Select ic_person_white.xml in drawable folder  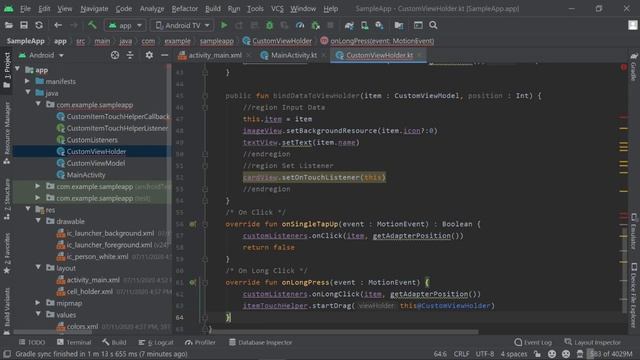pyautogui.click(x=97, y=256)
